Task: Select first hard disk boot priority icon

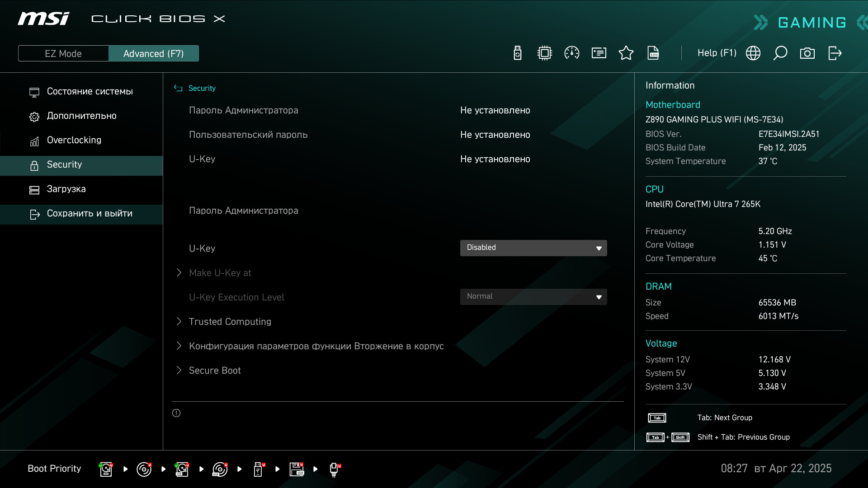Action: [106, 469]
